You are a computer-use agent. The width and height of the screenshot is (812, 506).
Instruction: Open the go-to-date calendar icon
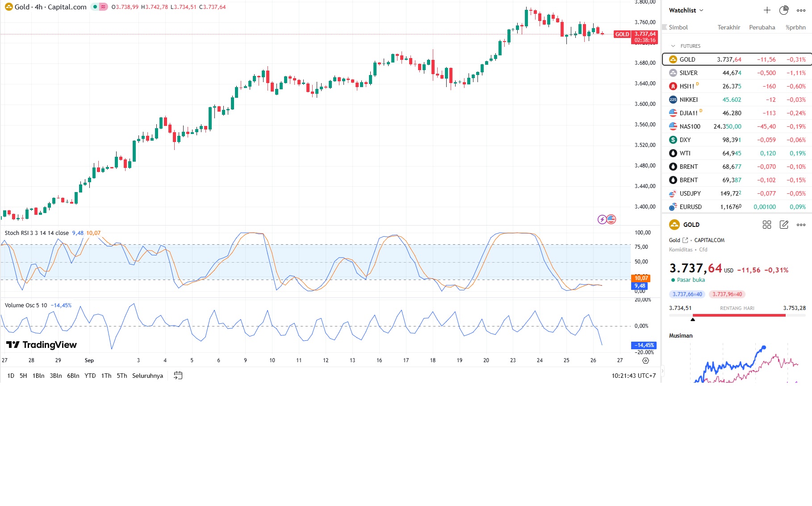point(178,376)
